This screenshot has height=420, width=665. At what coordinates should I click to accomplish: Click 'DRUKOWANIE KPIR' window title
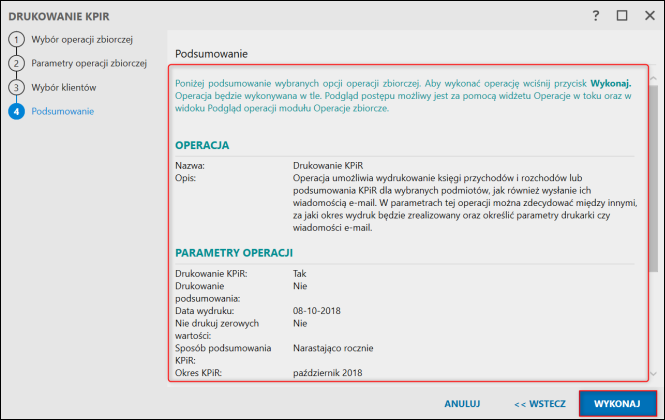[x=59, y=17]
